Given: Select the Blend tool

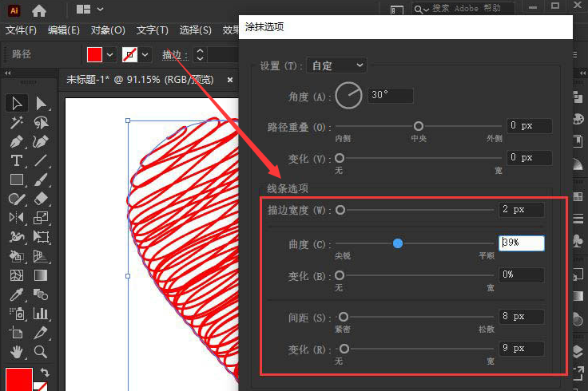Looking at the screenshot, I should tap(41, 294).
